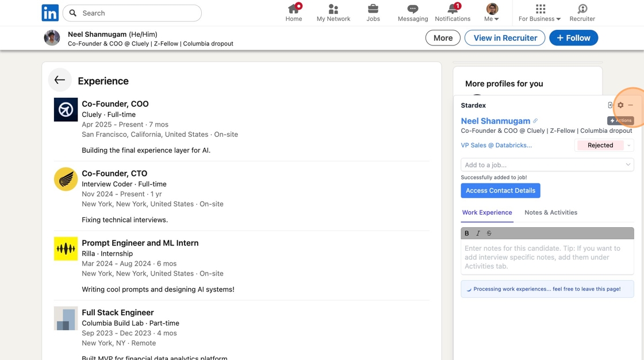The width and height of the screenshot is (644, 360).
Task: Follow Neel Shanmugam
Action: pos(573,38)
